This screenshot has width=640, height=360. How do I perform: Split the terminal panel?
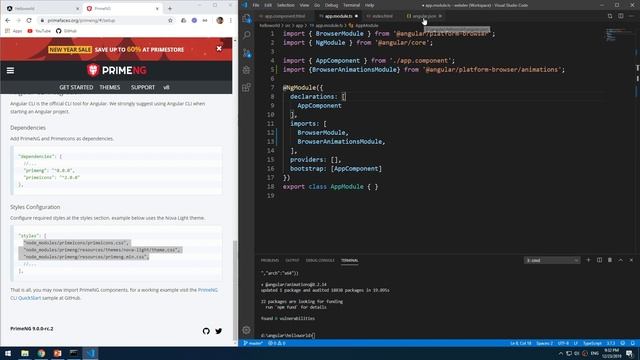599,260
